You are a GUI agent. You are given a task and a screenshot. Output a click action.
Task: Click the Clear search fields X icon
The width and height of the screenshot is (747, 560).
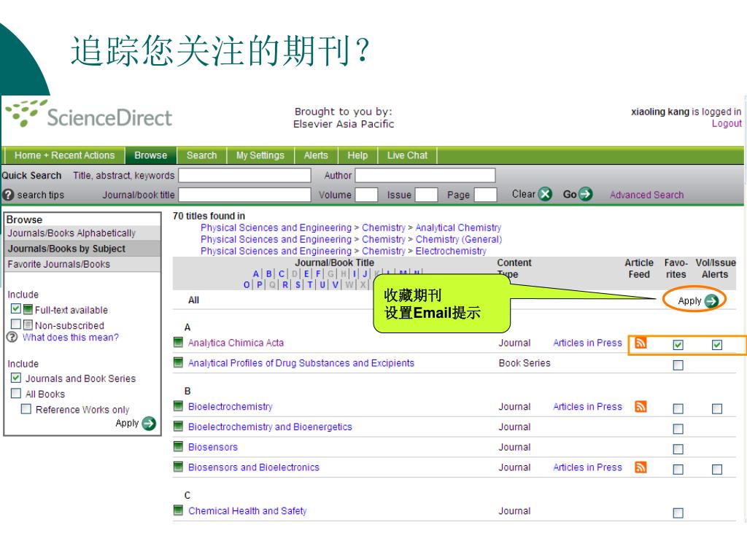545,194
